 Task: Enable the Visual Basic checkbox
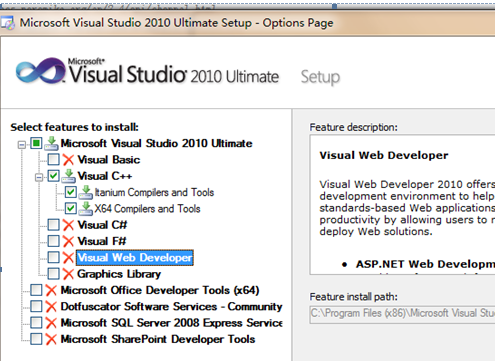tap(53, 159)
